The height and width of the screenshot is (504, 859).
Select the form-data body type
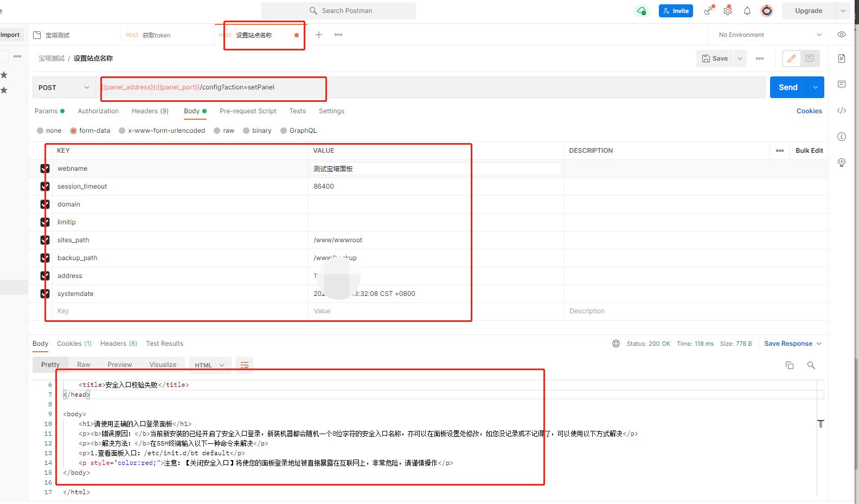73,131
